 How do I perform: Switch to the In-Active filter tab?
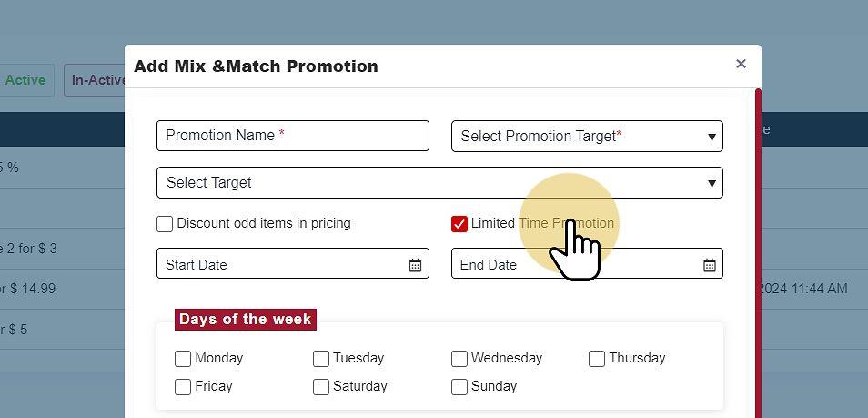click(x=97, y=80)
